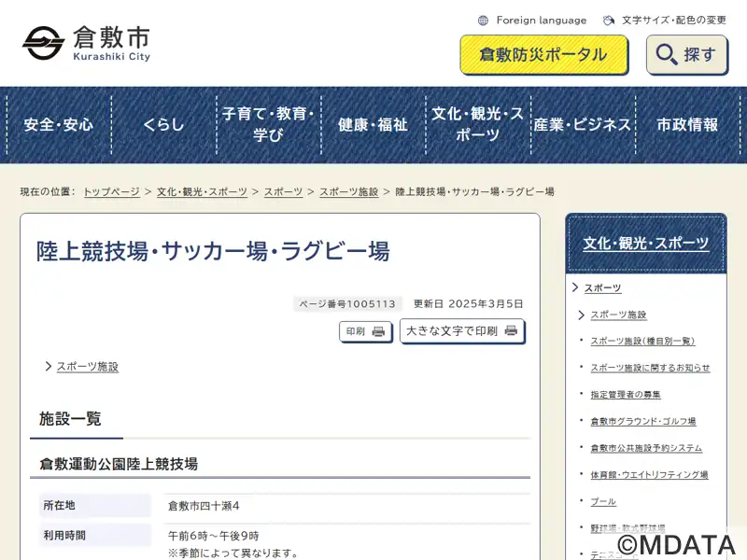747x560 pixels.
Task: Select the くらし navigation menu
Action: point(163,124)
